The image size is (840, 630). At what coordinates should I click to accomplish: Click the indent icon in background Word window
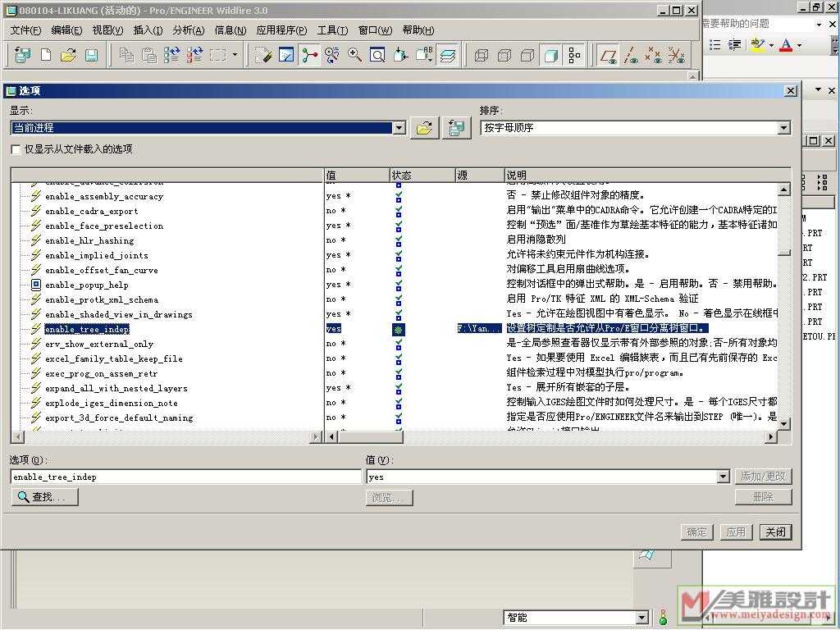click(734, 45)
